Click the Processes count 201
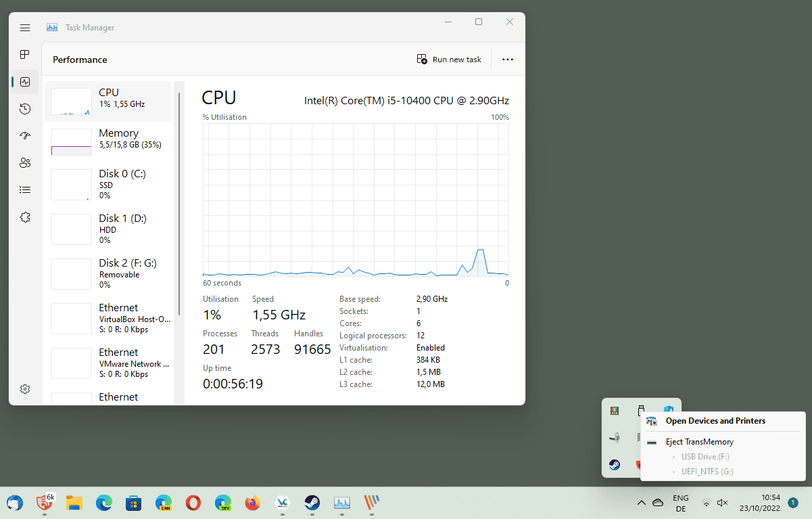Screen dimensions: 812x519 click(x=214, y=349)
